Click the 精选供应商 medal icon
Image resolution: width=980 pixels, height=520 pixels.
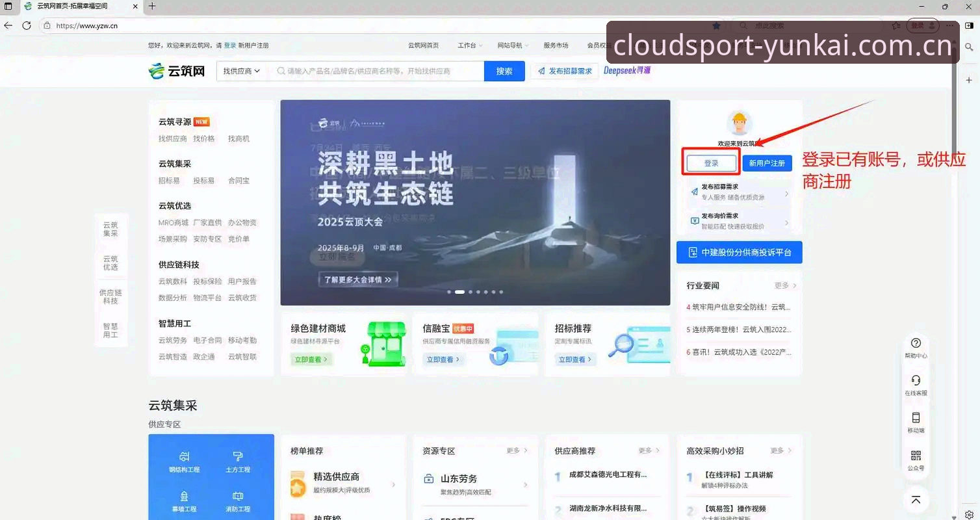298,484
